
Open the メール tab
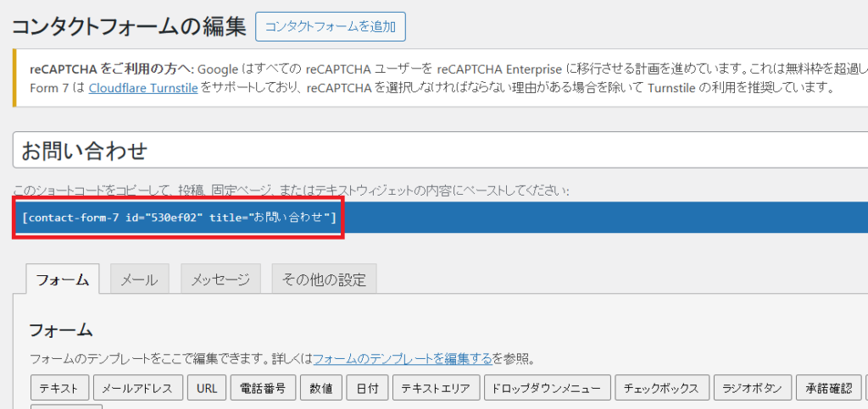click(x=138, y=279)
